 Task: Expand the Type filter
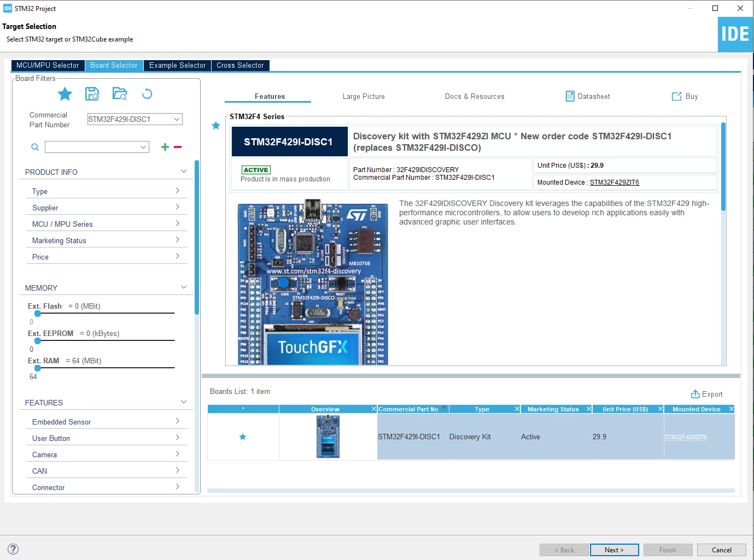(x=178, y=191)
